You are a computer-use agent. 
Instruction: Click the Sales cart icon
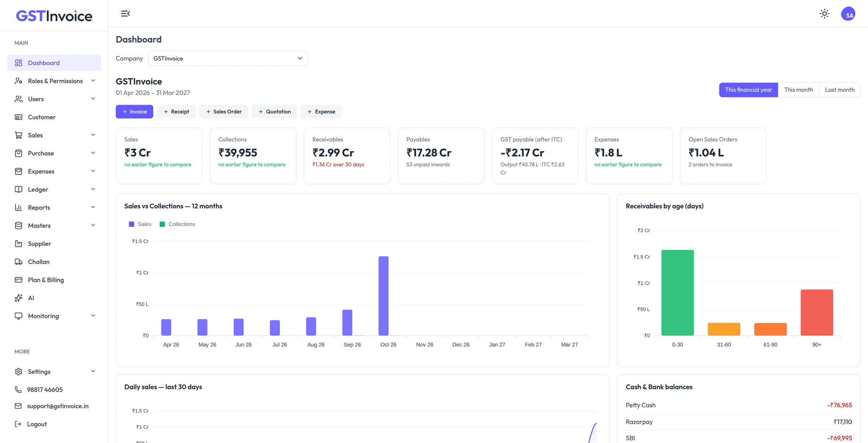18,135
